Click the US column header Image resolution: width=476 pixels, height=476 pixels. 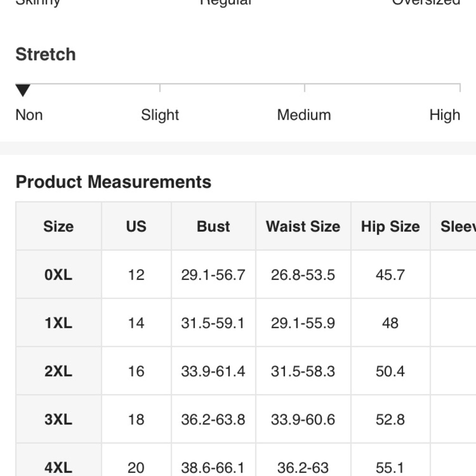[136, 227]
